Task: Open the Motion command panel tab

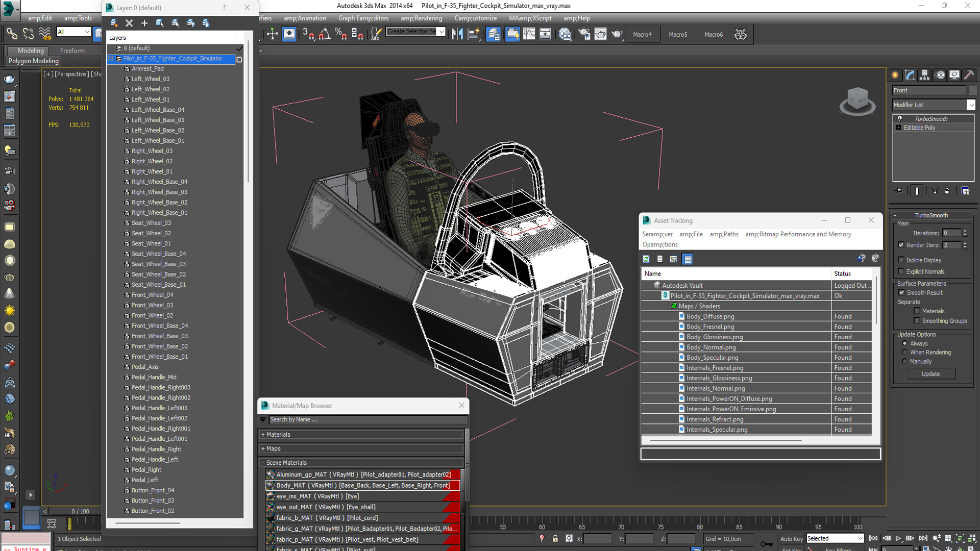Action: point(940,75)
